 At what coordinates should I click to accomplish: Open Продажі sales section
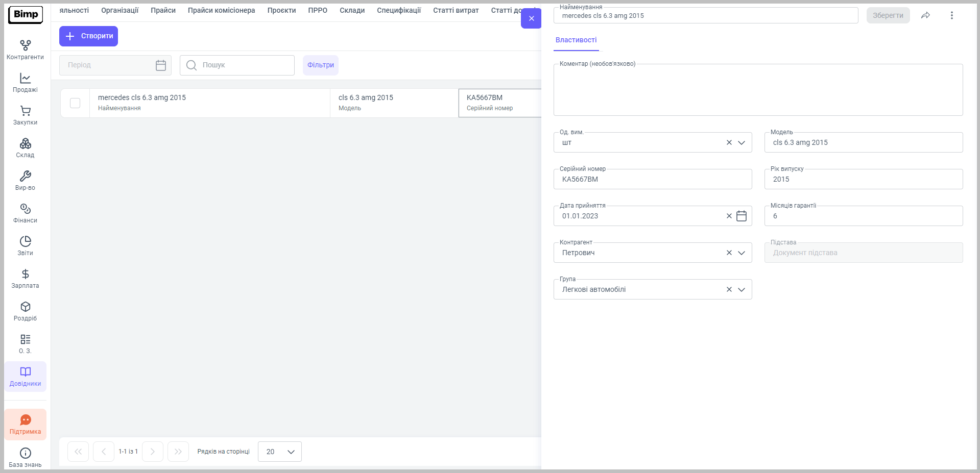[x=25, y=83]
